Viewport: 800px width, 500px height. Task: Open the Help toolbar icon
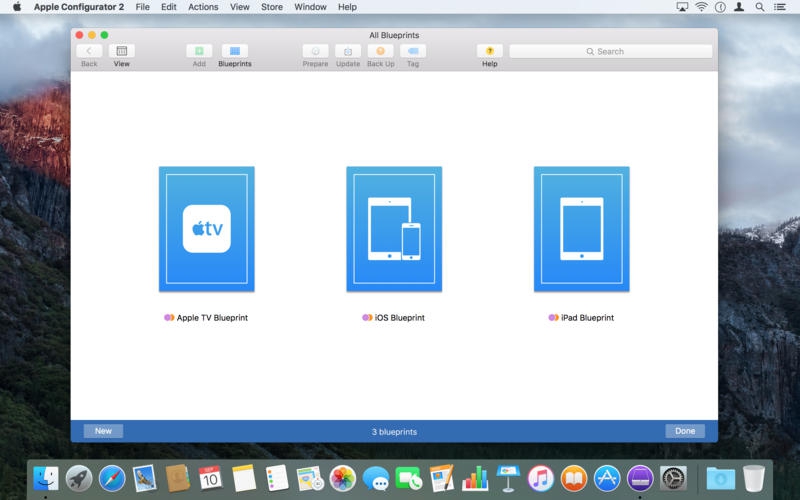click(489, 51)
